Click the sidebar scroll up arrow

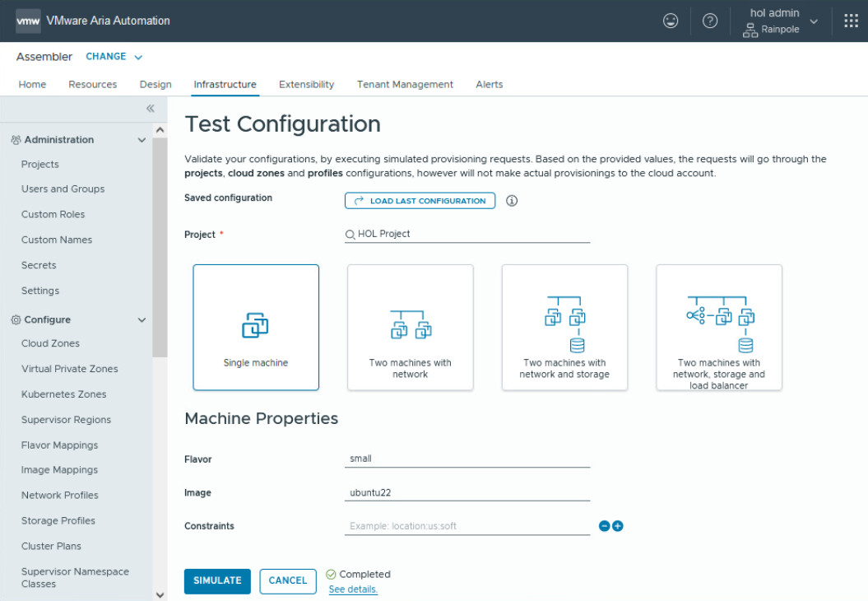click(x=160, y=130)
